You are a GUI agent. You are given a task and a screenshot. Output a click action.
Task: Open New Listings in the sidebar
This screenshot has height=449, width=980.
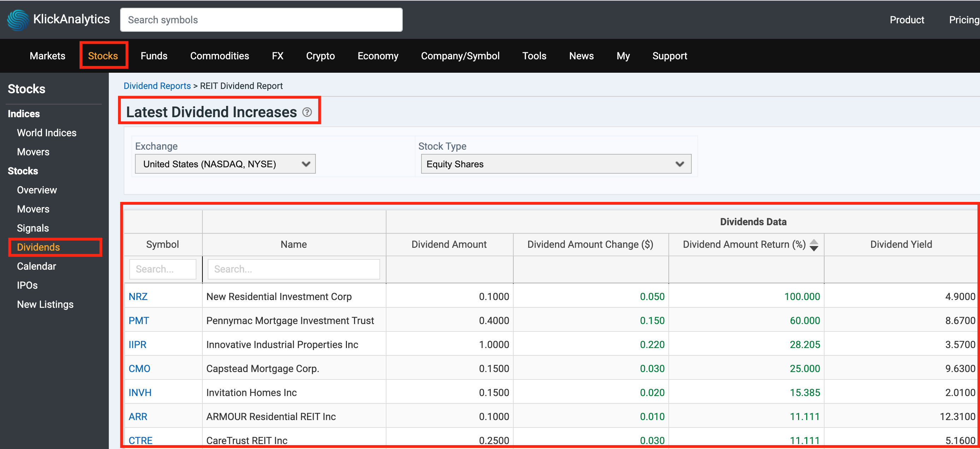[x=45, y=304]
